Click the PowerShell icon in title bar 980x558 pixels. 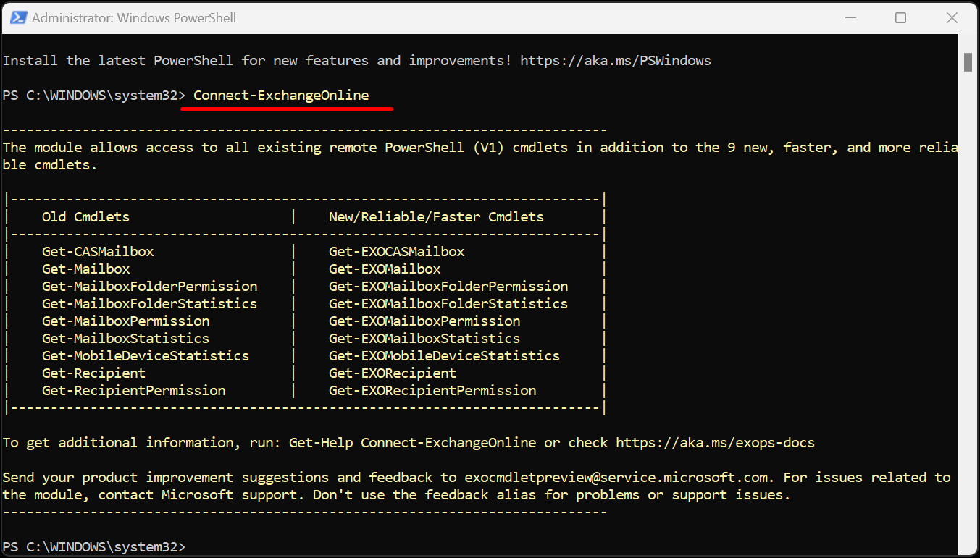click(x=18, y=17)
